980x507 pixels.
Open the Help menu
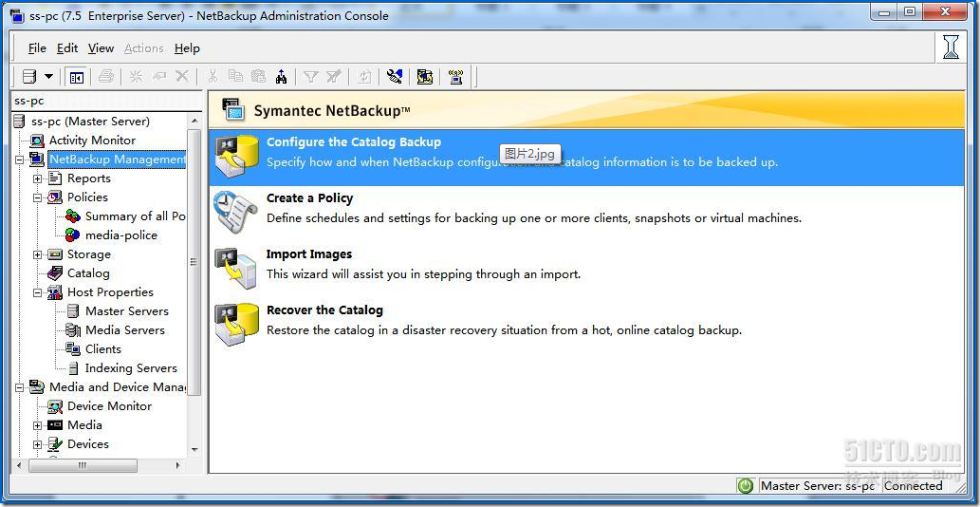pos(187,48)
